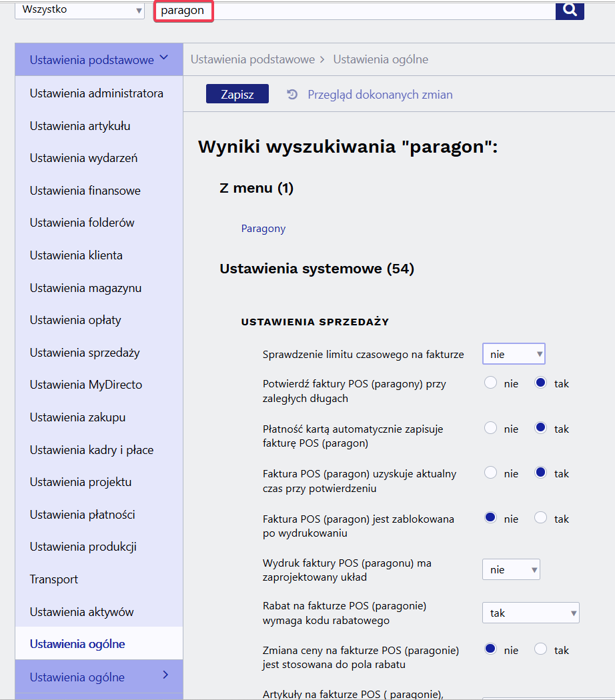Viewport: 615px width, 700px height.
Task: Select 'nie' for Faktura POS aktualny czas
Action: coord(491,473)
